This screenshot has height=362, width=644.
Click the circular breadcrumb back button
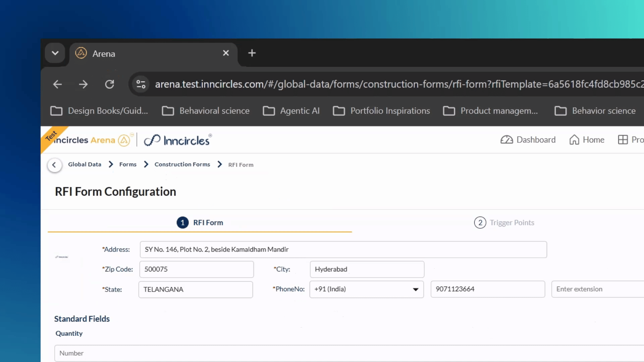(54, 165)
